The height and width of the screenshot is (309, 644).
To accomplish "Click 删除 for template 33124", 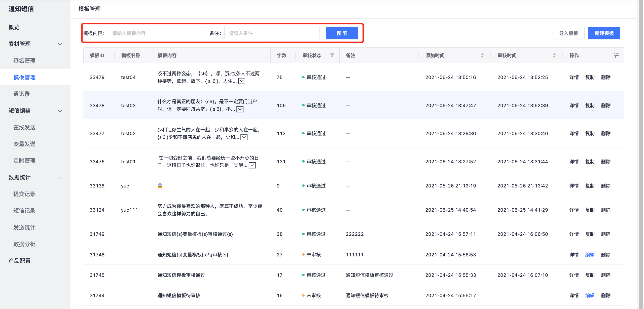I will click(x=606, y=210).
